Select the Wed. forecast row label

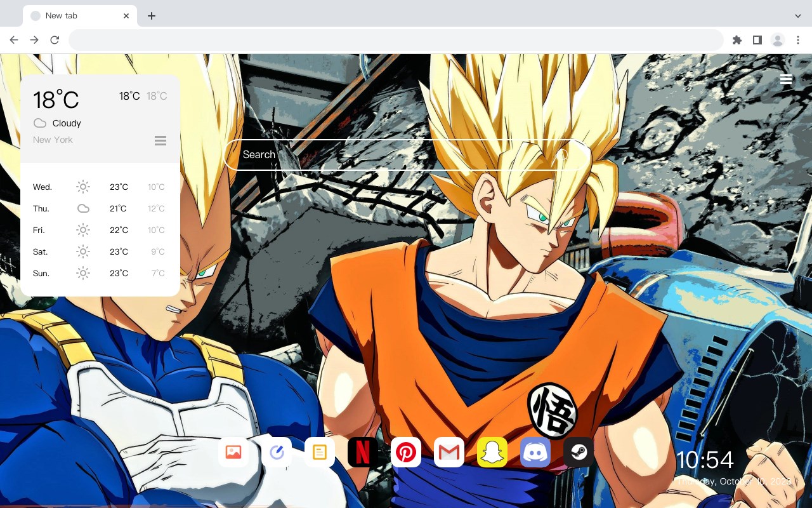tap(43, 187)
